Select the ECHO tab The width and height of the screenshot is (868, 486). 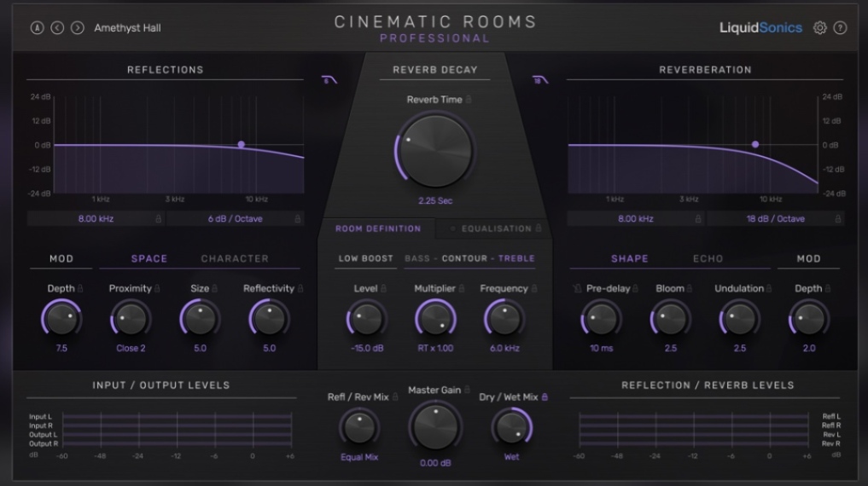[708, 258]
